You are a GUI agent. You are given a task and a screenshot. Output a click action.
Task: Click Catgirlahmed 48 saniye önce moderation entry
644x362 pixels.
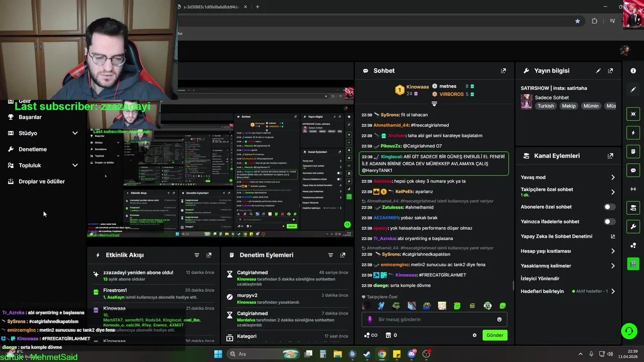click(x=287, y=279)
